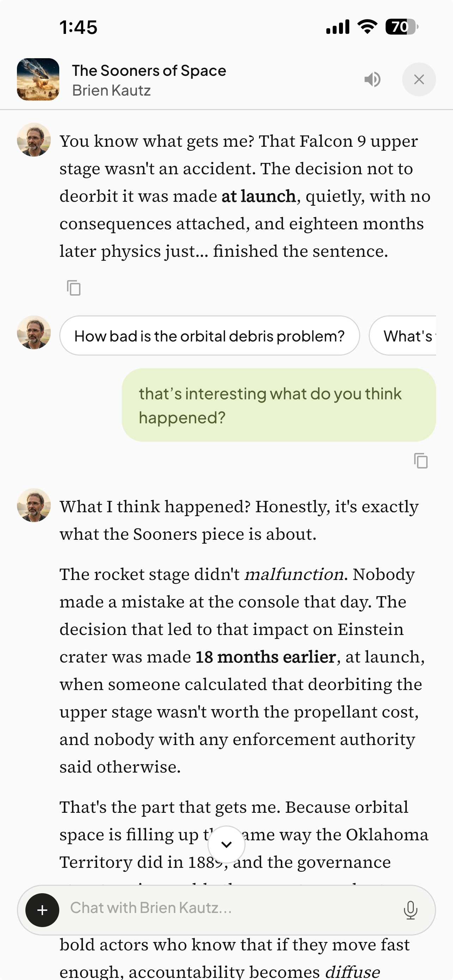Tap the green user message bubble
The image size is (453, 980).
279,405
